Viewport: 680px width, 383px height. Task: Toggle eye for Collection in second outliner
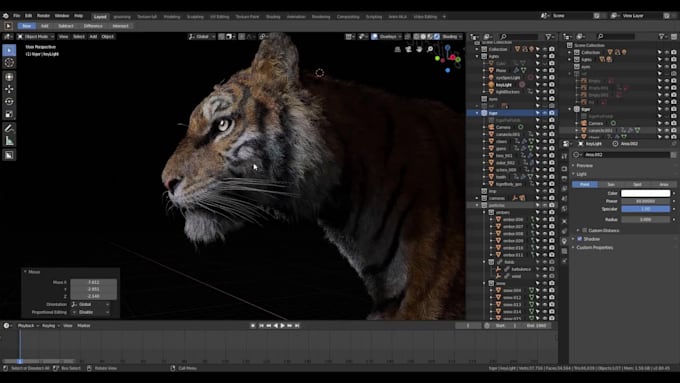[x=667, y=52]
